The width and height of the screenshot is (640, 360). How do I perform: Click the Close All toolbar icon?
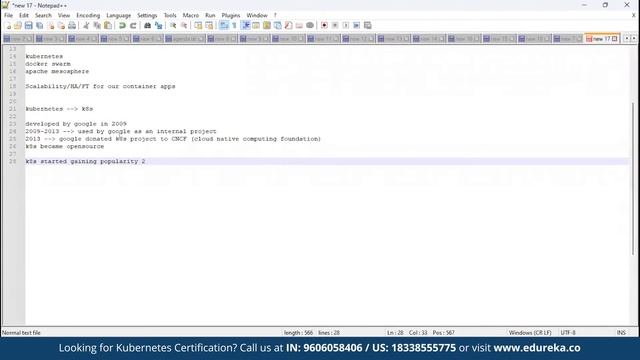point(61,25)
